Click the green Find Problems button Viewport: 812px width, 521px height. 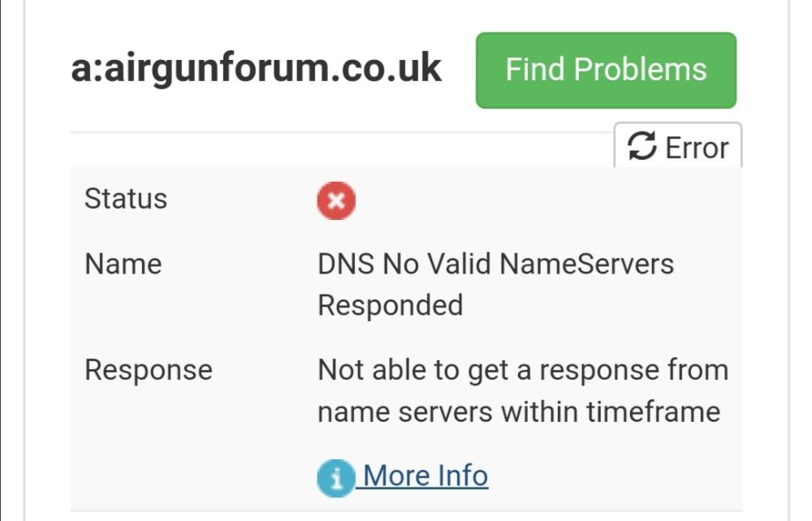click(606, 71)
